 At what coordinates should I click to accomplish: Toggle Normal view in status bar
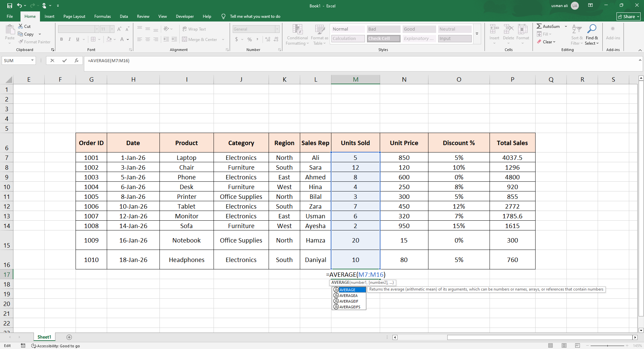pyautogui.click(x=551, y=345)
